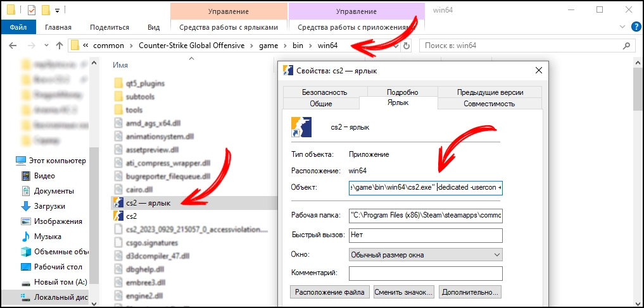Collapse the ribbon with the chevron
644x308 pixels.
[622, 27]
